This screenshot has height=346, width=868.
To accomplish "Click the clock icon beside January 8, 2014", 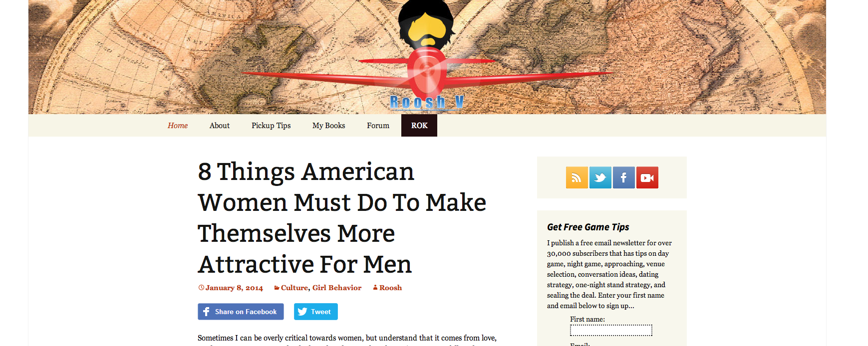I will (201, 288).
